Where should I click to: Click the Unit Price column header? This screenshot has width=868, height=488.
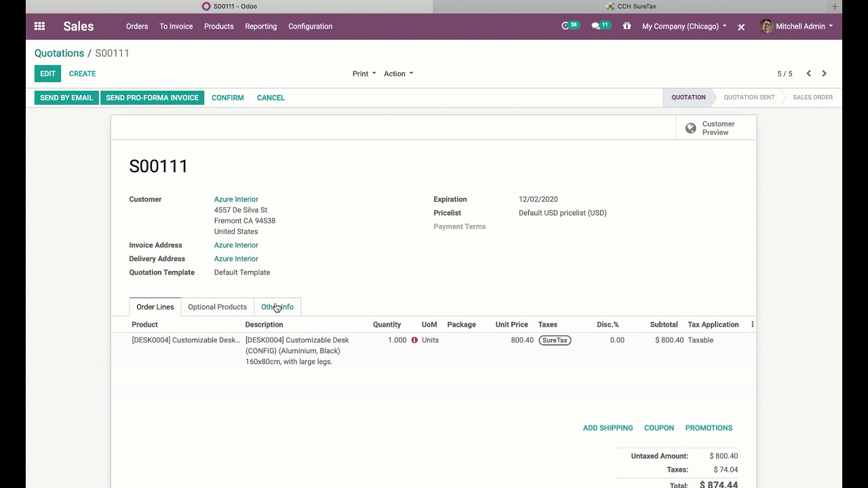[511, 325]
